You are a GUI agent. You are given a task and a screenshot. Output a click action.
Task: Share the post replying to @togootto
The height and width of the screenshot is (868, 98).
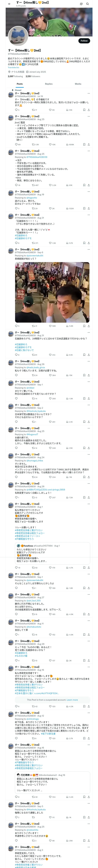[x=89, y=209]
